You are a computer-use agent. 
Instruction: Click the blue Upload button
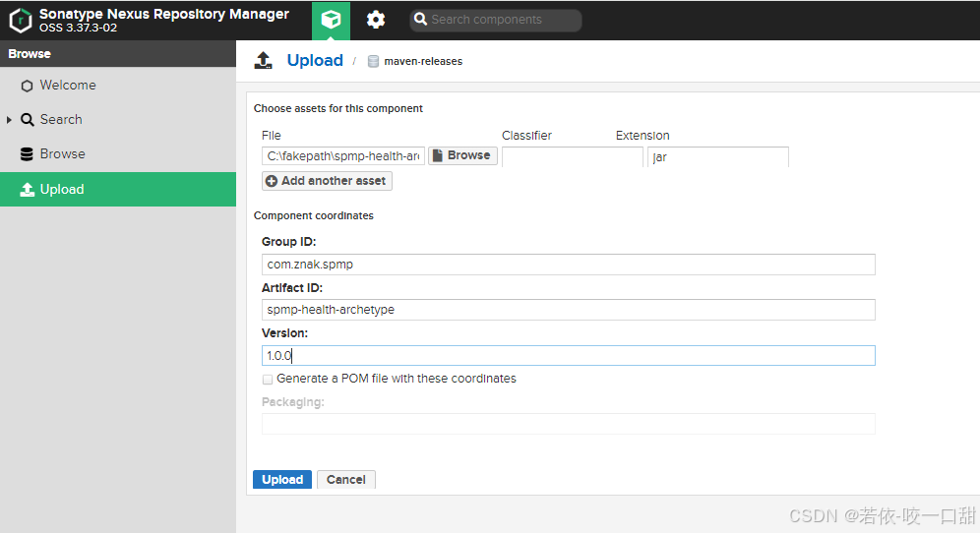[281, 479]
